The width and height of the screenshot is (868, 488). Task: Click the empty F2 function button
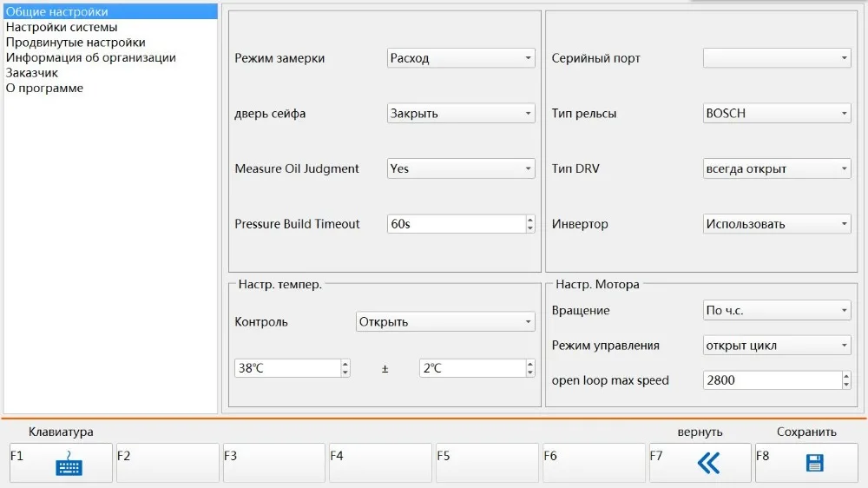coord(168,463)
